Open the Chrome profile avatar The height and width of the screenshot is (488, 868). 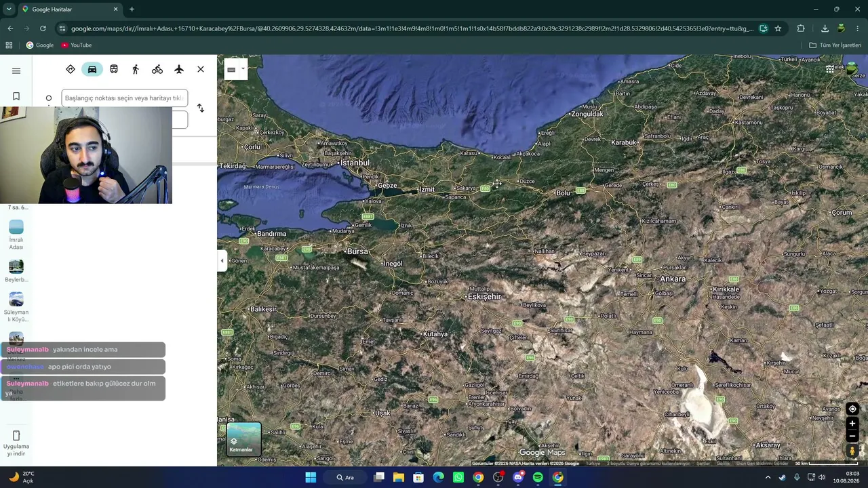[x=841, y=28]
